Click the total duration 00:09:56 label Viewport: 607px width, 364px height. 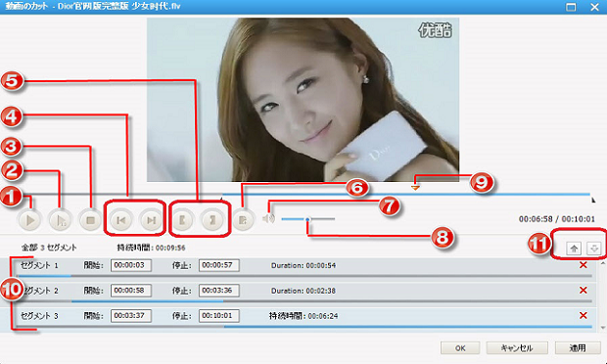tap(152, 248)
